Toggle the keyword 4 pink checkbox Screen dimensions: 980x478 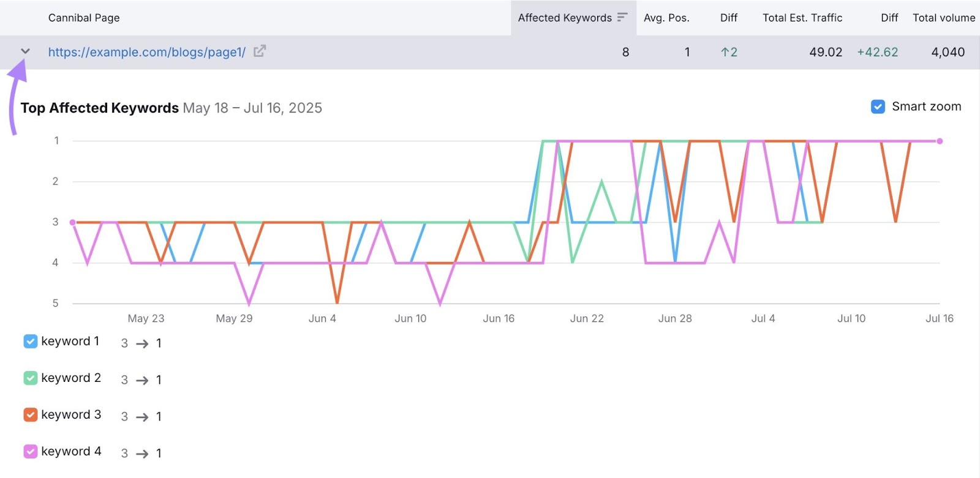point(31,452)
